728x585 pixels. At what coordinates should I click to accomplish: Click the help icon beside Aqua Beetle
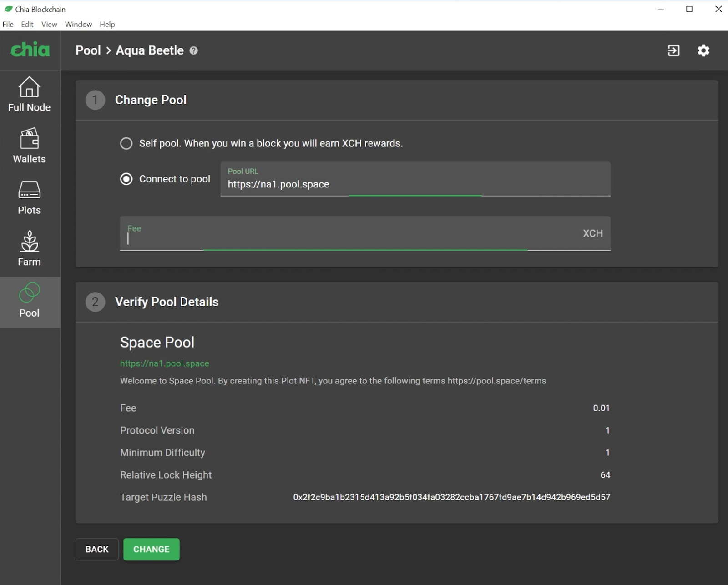click(x=193, y=50)
